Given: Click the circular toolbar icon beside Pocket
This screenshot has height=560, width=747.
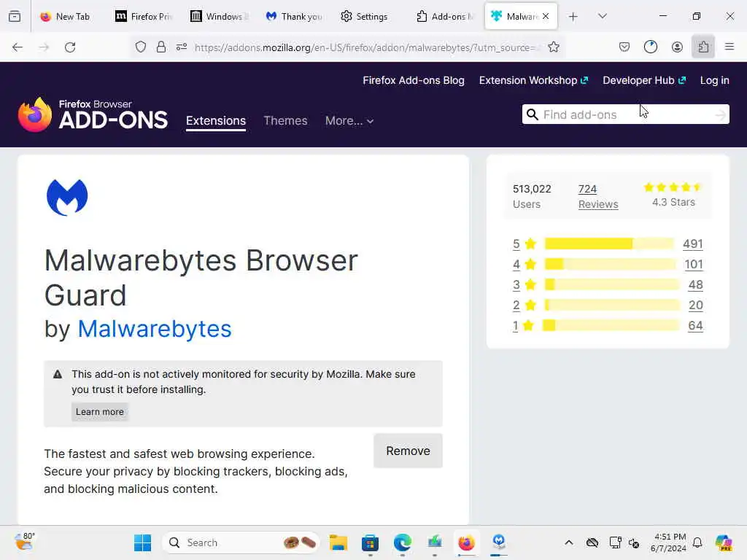Looking at the screenshot, I should pyautogui.click(x=651, y=47).
